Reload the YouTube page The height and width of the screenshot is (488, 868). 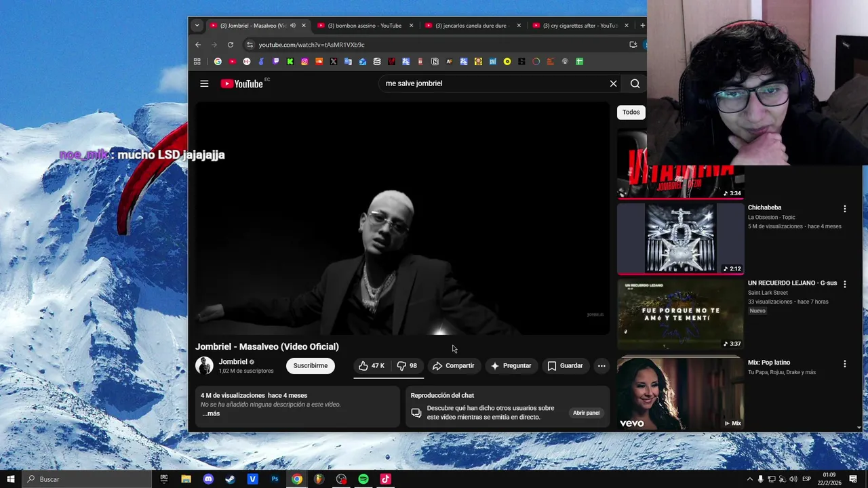pyautogui.click(x=231, y=45)
